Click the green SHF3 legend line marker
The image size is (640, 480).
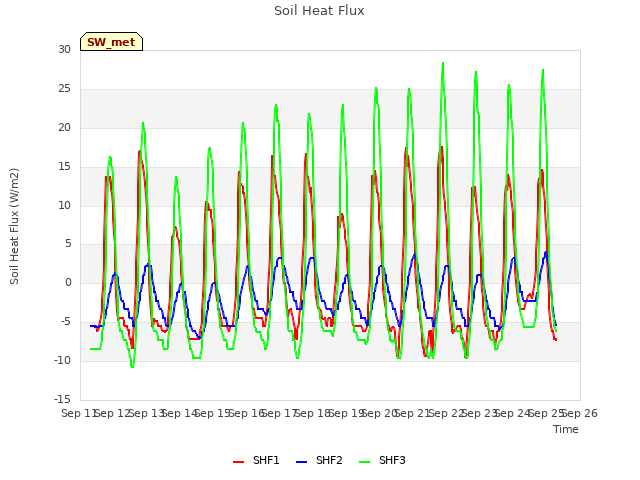(364, 462)
